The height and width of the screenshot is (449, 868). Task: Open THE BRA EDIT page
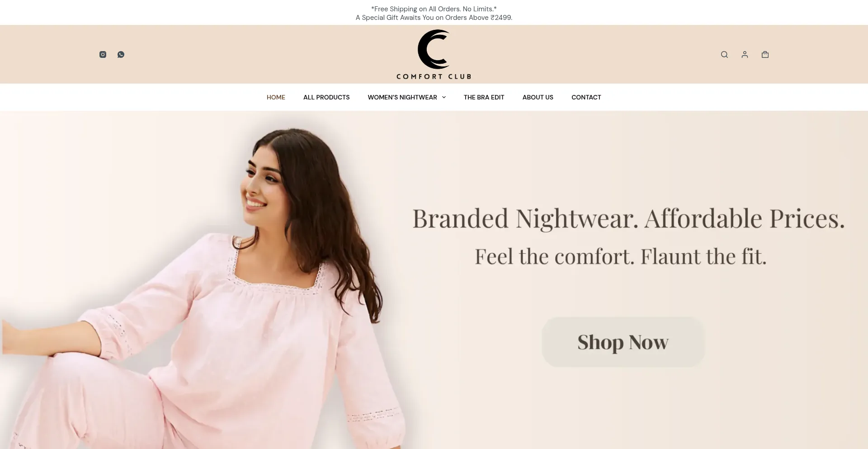(x=484, y=97)
